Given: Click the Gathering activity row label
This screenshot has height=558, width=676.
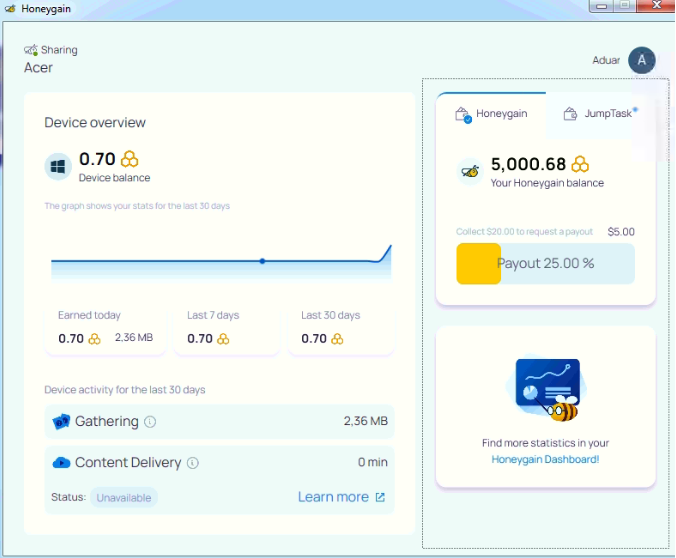Looking at the screenshot, I should [x=106, y=421].
